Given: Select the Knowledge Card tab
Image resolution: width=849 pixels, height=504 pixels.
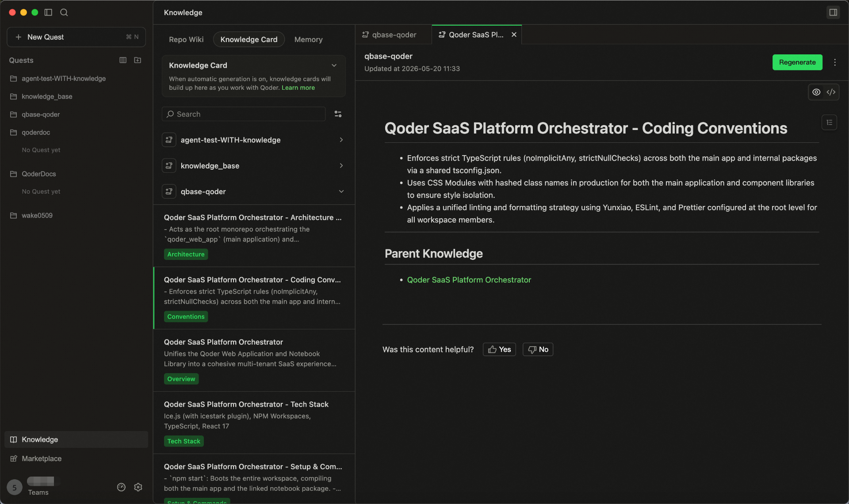Looking at the screenshot, I should (x=249, y=39).
